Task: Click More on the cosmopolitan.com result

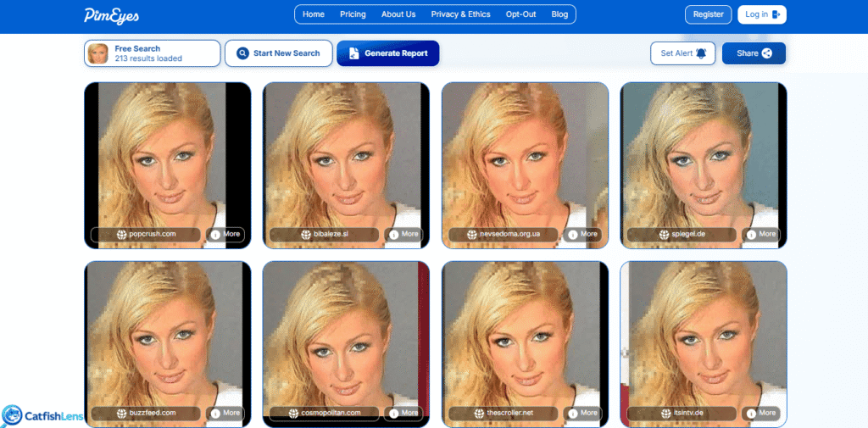Action: [x=404, y=413]
